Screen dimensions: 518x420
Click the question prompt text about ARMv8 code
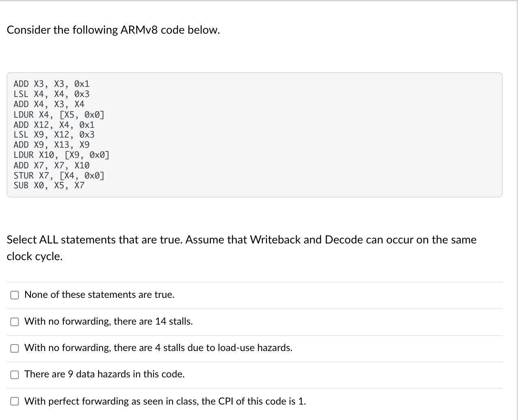click(114, 30)
